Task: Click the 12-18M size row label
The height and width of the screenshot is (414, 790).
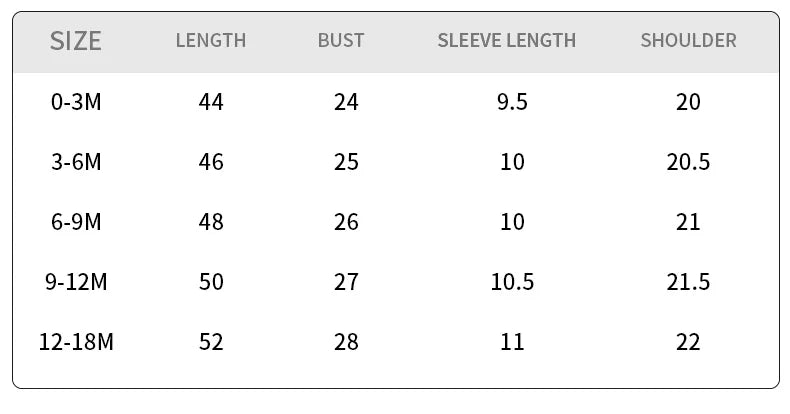Action: pos(76,342)
